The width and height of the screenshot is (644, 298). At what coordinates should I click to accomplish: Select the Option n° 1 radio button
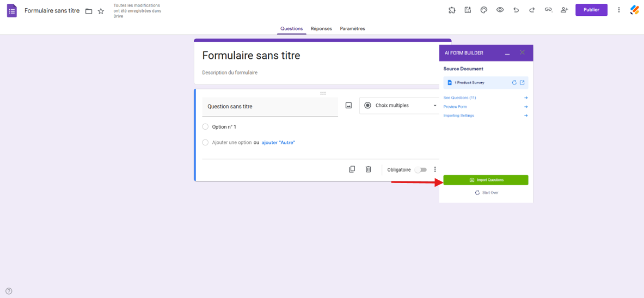[x=205, y=127]
